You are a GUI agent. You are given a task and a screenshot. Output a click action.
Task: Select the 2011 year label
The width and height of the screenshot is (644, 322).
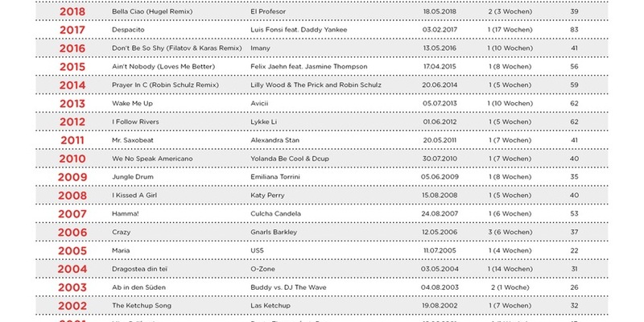[72, 141]
